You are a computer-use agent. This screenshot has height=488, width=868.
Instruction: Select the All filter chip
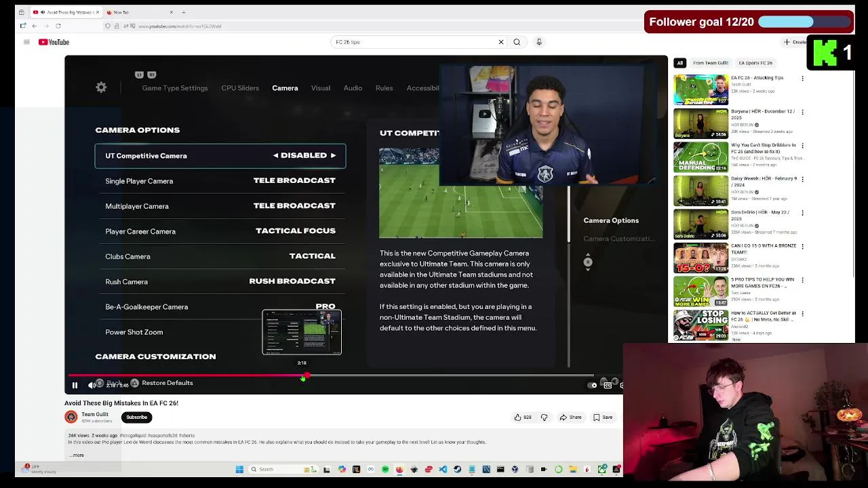click(x=679, y=63)
